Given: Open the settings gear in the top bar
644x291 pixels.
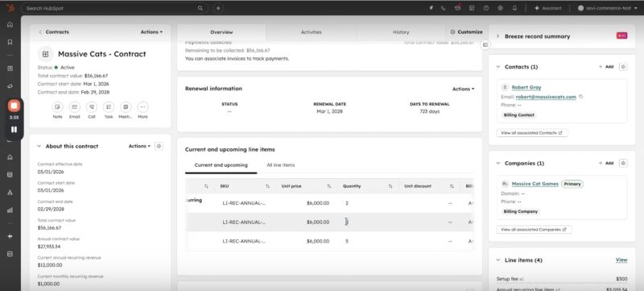Looking at the screenshot, I should pyautogui.click(x=500, y=8).
